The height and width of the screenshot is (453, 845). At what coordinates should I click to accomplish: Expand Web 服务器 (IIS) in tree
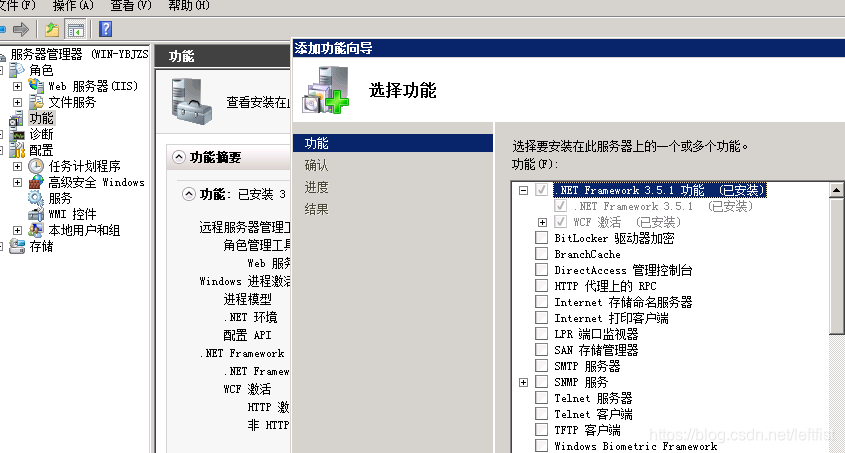point(17,86)
